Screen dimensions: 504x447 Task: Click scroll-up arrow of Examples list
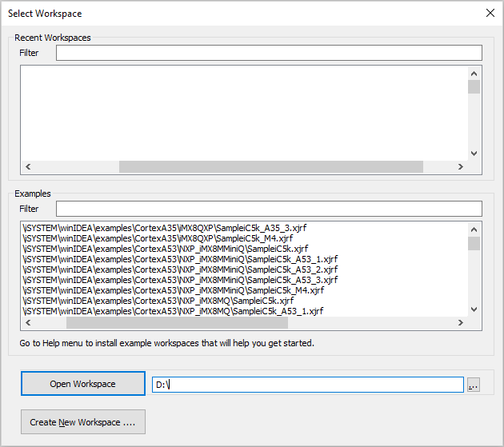click(474, 229)
